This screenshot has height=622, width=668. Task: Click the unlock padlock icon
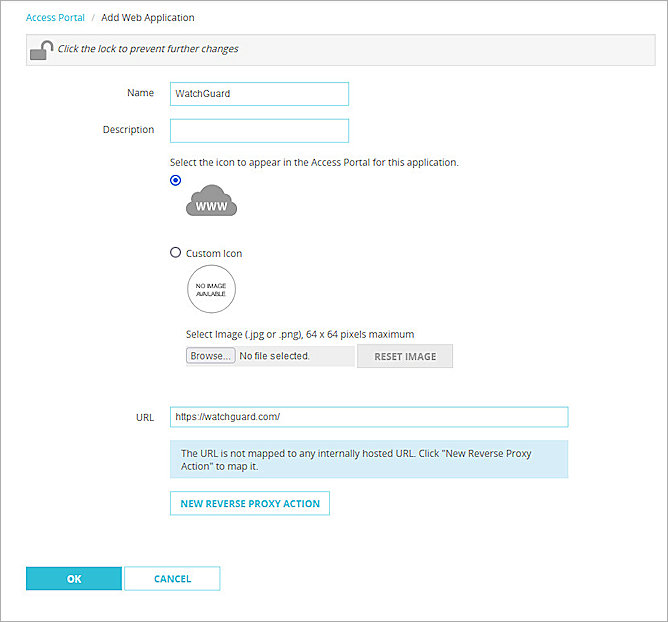click(x=41, y=50)
